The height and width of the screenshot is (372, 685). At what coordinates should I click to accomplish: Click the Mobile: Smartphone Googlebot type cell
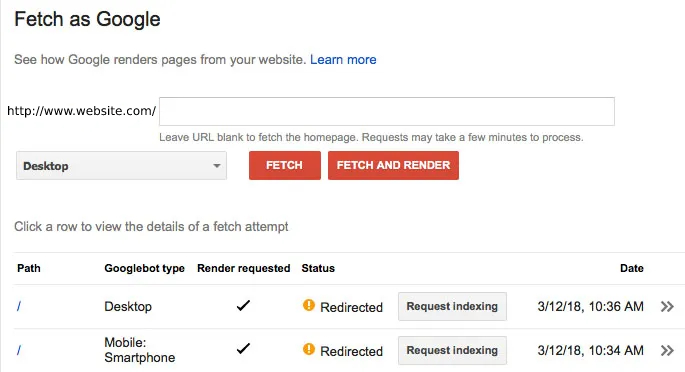click(x=139, y=350)
